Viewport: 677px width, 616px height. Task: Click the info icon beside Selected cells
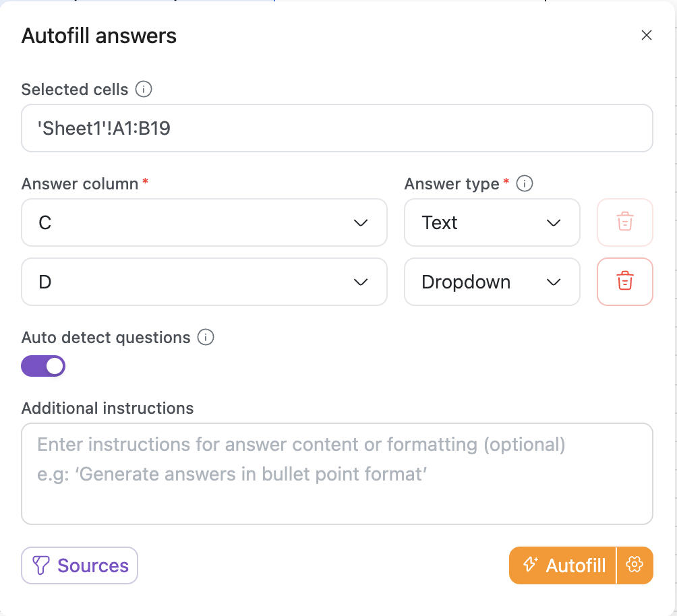(144, 90)
